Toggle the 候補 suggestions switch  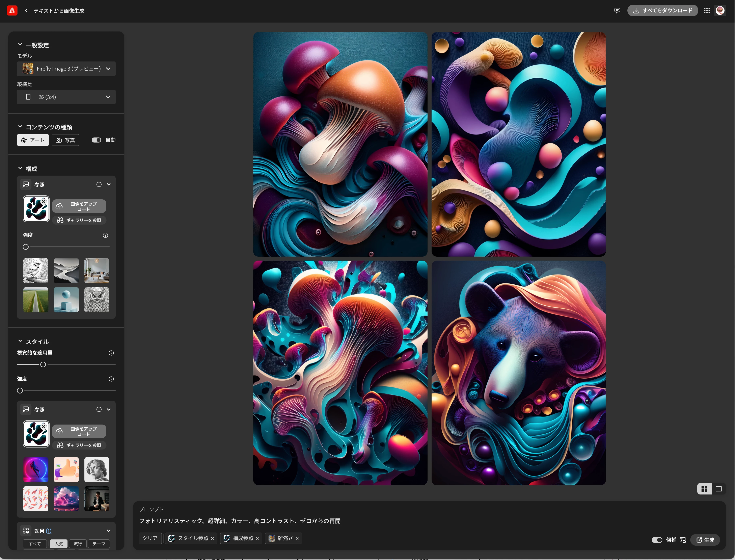(x=657, y=540)
